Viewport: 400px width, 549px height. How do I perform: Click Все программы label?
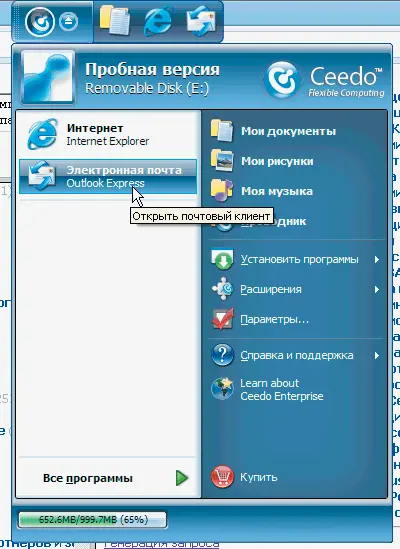point(88,478)
